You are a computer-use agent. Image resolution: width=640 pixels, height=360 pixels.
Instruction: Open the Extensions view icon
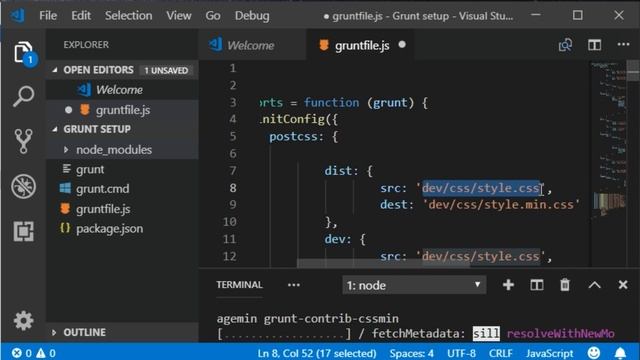tap(24, 231)
